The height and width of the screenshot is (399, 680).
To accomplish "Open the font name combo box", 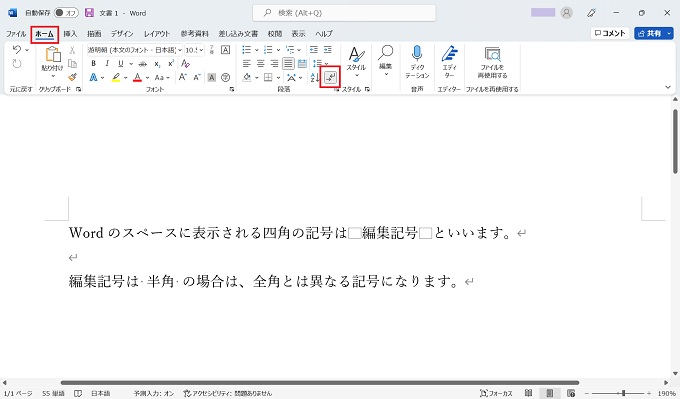I will click(134, 50).
